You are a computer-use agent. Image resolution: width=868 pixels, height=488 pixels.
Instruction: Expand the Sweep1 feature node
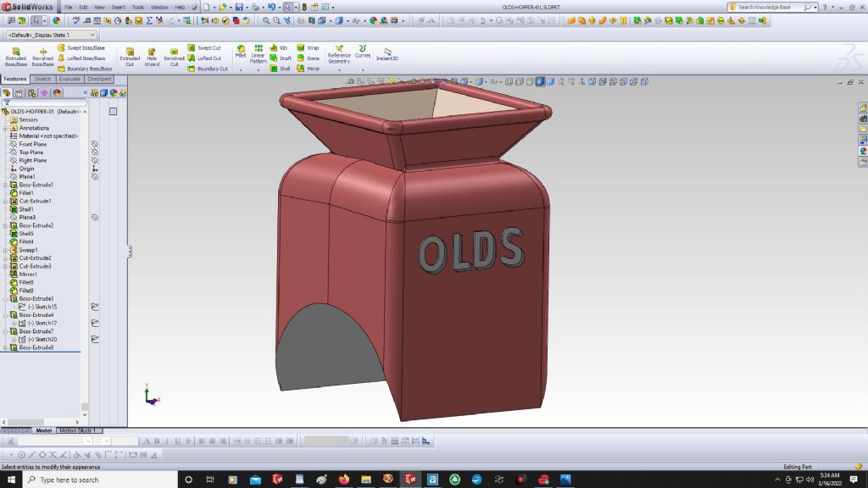(x=6, y=250)
